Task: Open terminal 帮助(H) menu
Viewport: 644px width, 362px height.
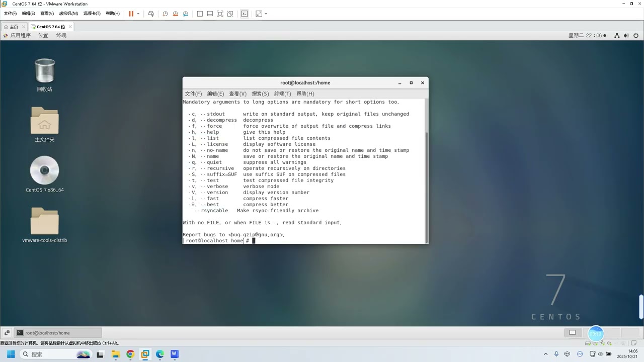Action: tap(305, 94)
